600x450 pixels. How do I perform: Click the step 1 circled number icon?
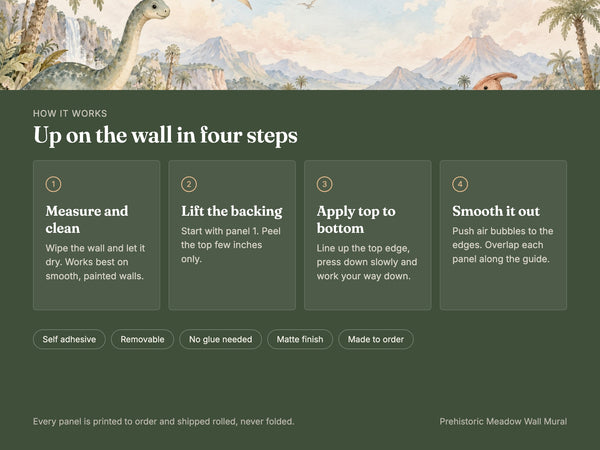pyautogui.click(x=53, y=184)
